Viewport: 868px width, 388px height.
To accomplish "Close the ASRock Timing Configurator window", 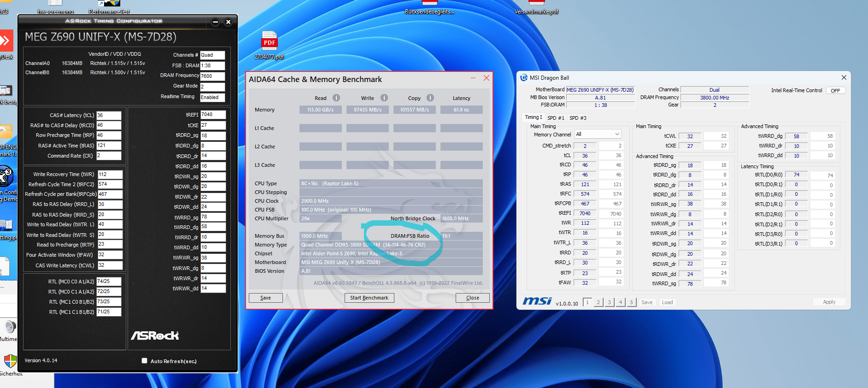I will point(228,22).
